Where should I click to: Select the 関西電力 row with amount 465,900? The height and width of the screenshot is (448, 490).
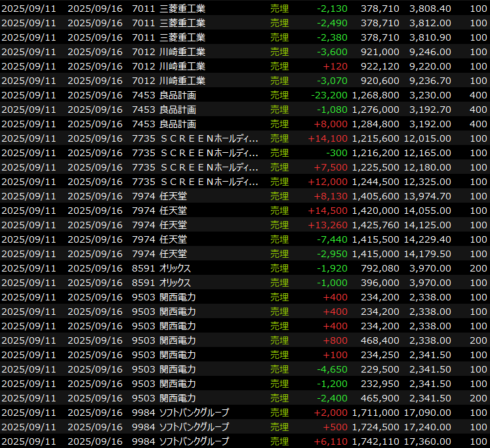coord(178,398)
